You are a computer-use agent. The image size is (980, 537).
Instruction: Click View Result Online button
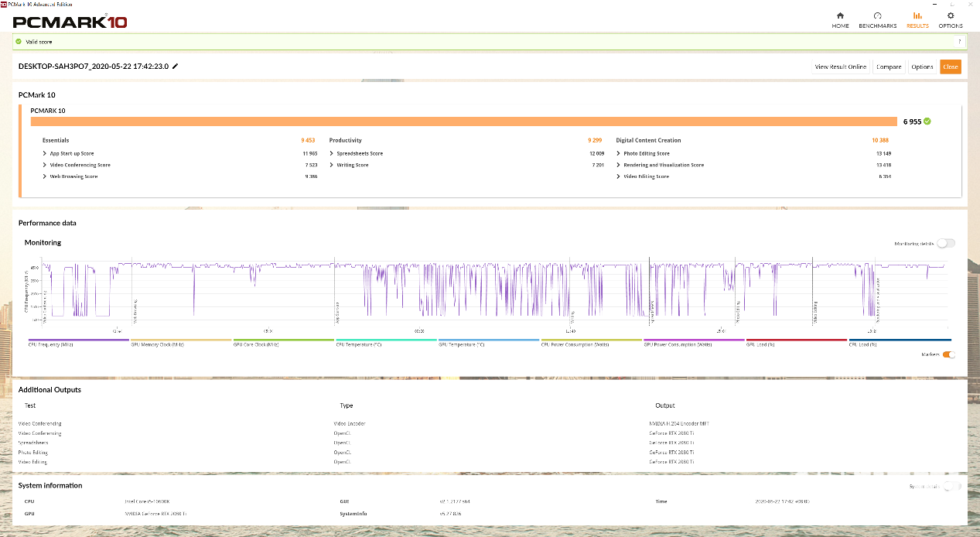[841, 67]
